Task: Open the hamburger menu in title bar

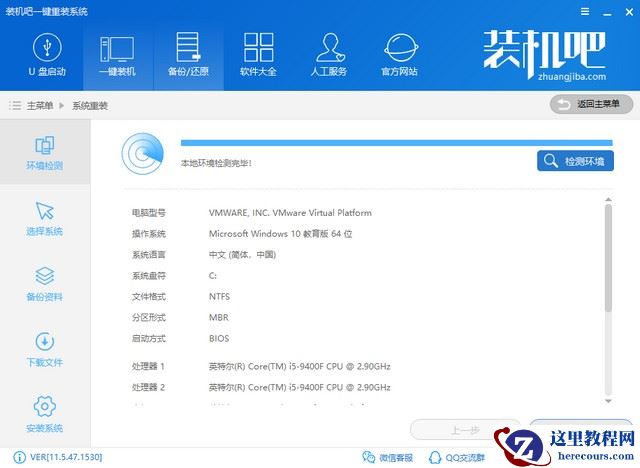Action: (x=585, y=12)
